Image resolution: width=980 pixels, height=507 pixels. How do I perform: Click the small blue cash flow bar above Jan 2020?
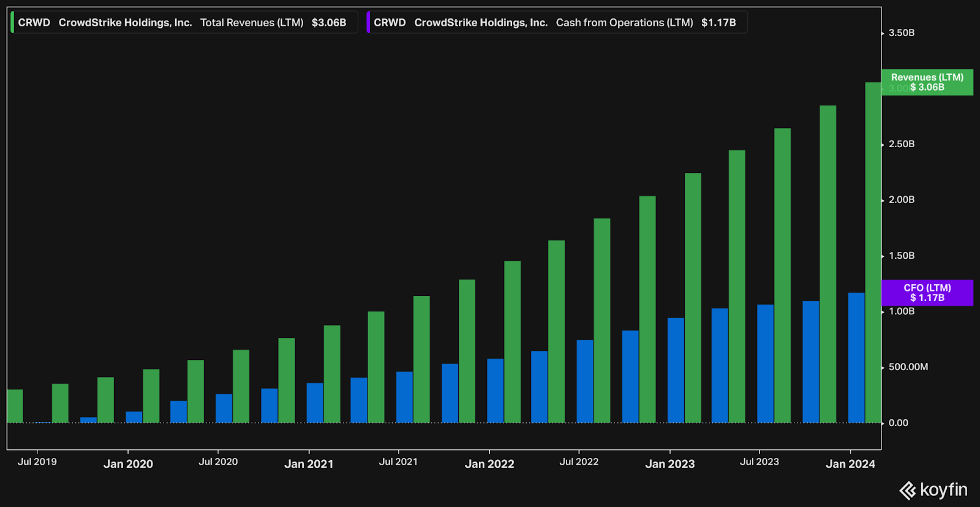[134, 417]
